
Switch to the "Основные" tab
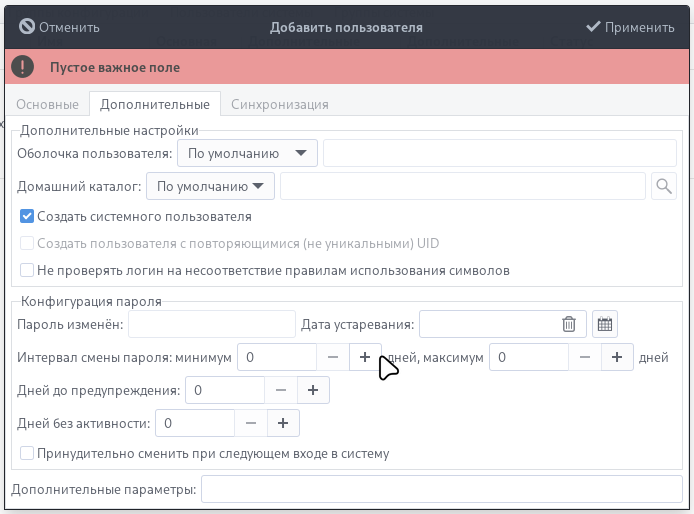pyautogui.click(x=48, y=104)
